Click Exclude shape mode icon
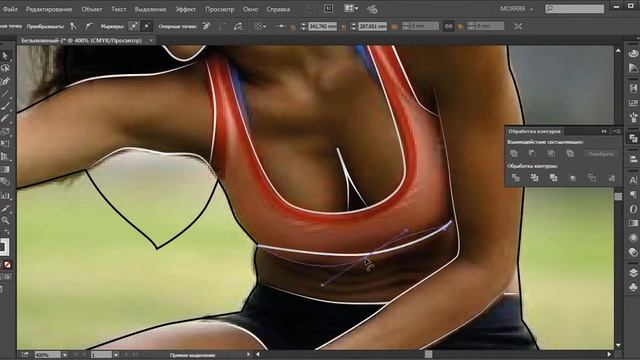The width and height of the screenshot is (640, 360). [570, 153]
